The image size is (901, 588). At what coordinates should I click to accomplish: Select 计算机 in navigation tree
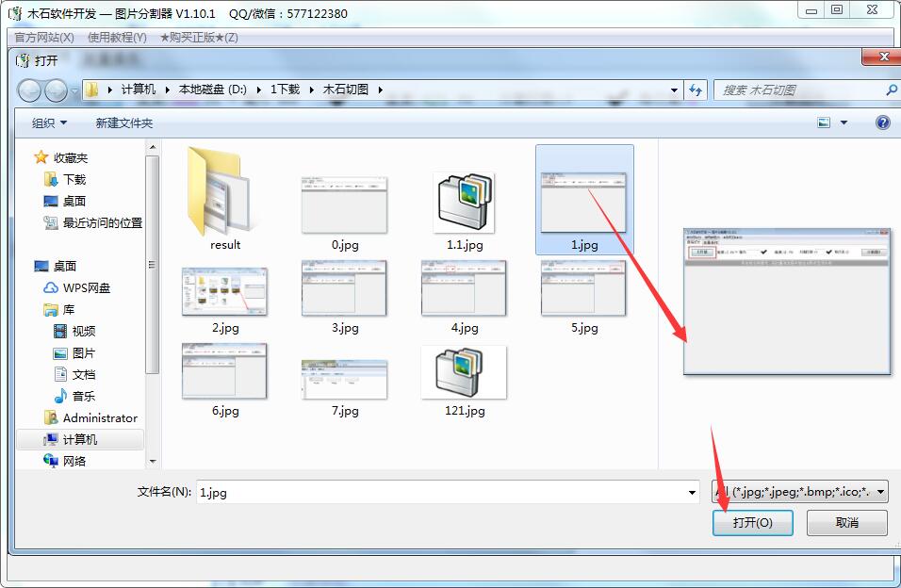(x=80, y=440)
